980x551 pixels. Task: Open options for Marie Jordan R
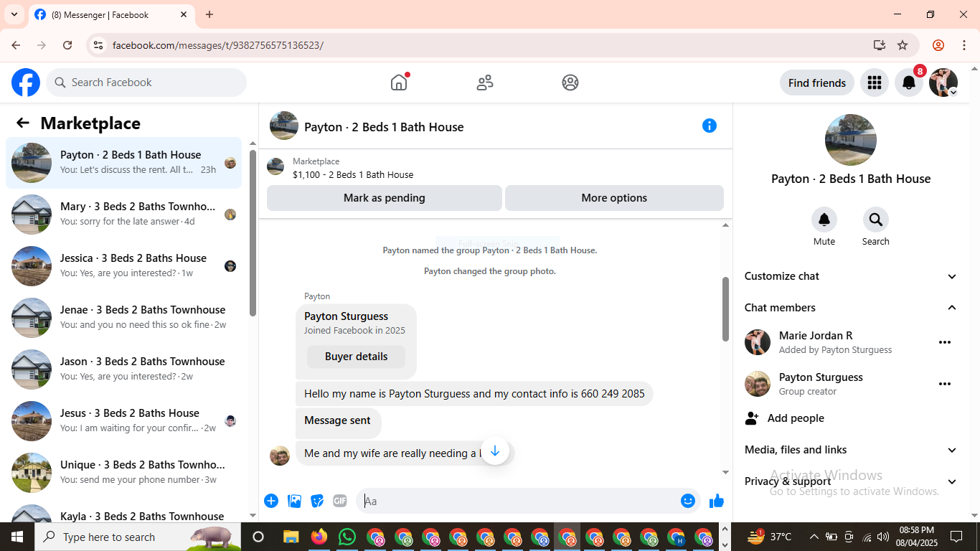pyautogui.click(x=945, y=342)
